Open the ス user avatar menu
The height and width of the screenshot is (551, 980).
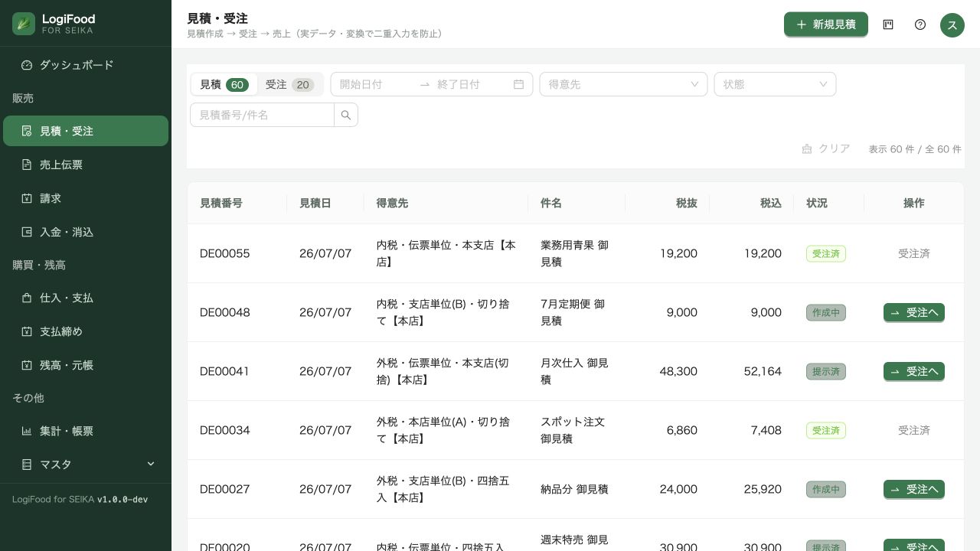click(952, 24)
